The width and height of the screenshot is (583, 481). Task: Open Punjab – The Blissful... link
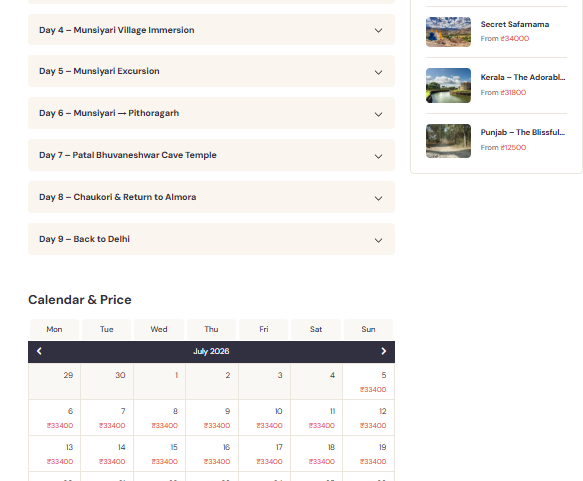(x=523, y=132)
